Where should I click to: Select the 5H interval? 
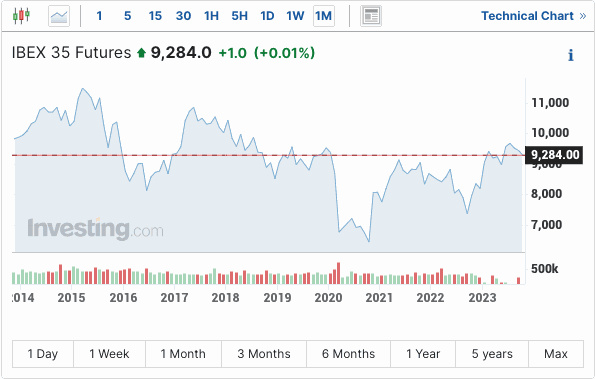[x=239, y=16]
